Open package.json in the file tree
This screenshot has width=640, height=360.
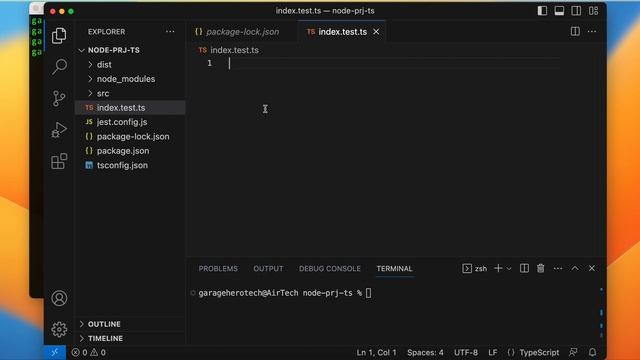click(x=130, y=151)
